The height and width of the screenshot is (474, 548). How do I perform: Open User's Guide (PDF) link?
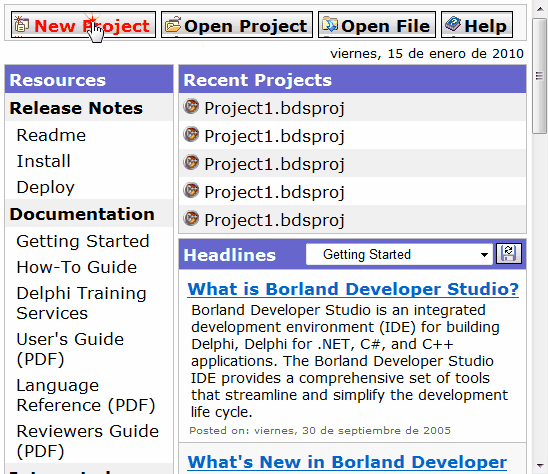[70, 349]
